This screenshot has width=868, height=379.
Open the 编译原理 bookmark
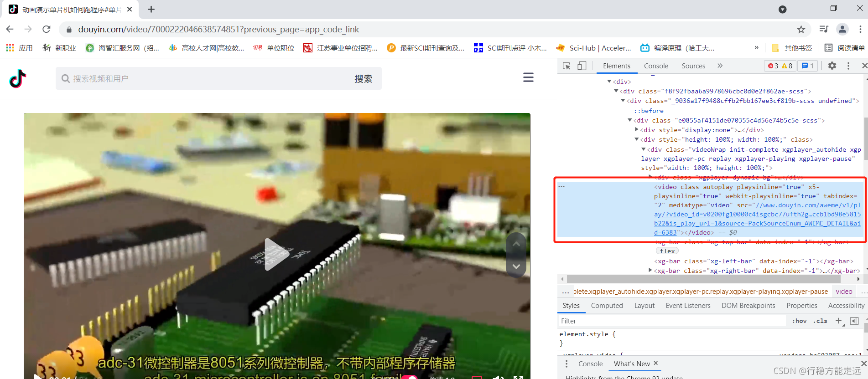(677, 48)
